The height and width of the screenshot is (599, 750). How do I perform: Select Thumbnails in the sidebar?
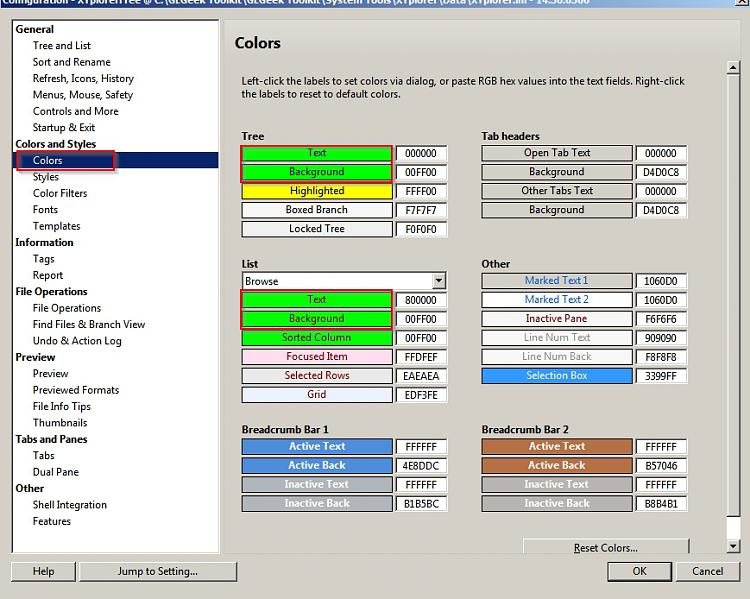click(x=60, y=423)
